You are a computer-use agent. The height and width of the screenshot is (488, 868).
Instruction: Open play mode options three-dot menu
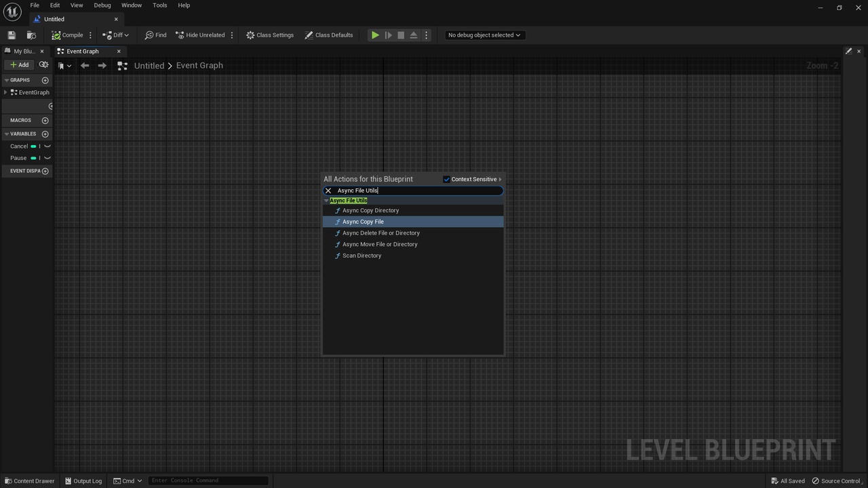(x=427, y=35)
